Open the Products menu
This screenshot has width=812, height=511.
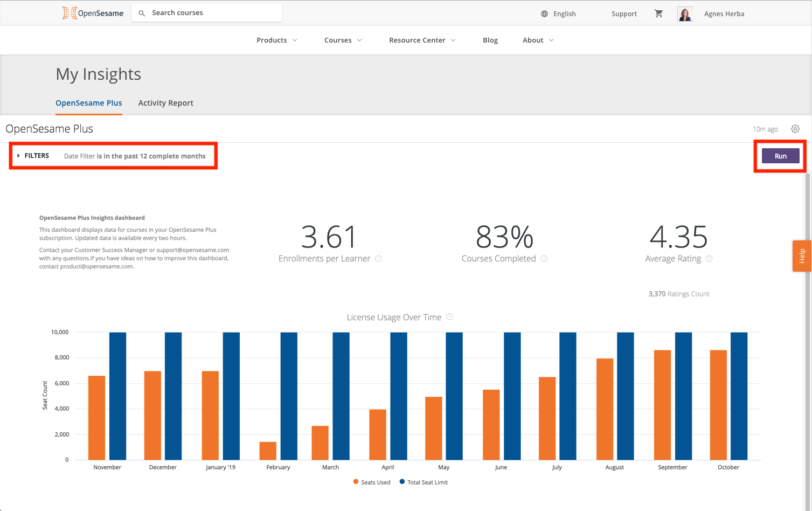[272, 40]
